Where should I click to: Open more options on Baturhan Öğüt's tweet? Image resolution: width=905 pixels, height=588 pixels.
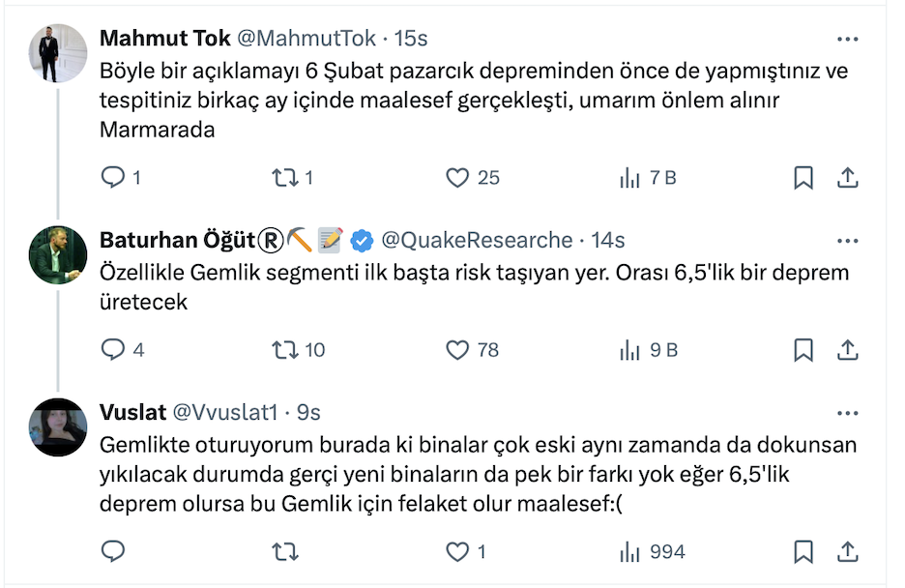[847, 241]
